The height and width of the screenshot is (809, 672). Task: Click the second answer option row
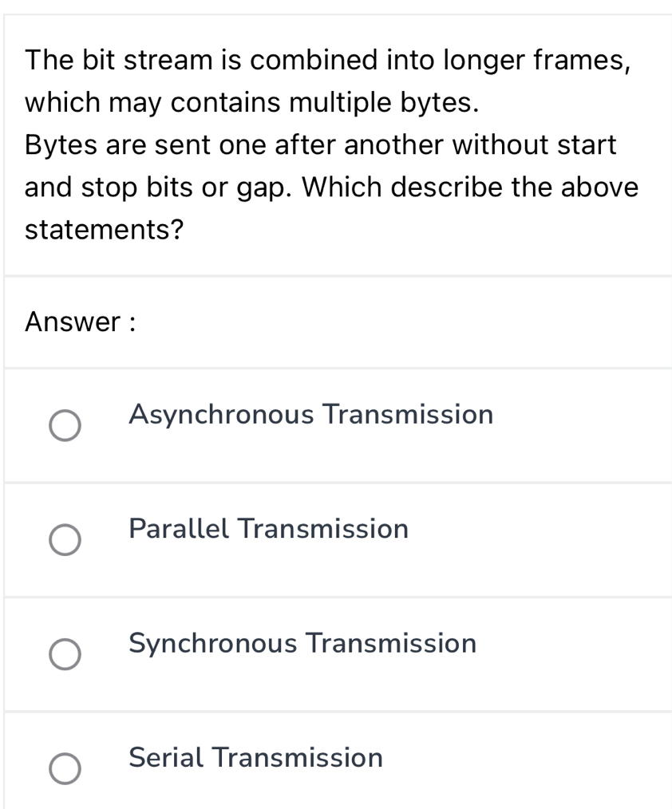(335, 540)
